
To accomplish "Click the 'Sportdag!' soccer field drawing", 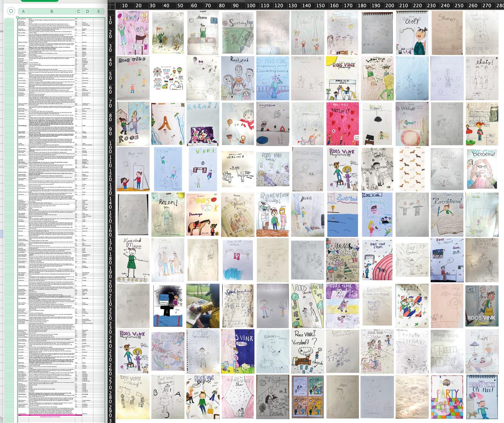I will click(238, 33).
